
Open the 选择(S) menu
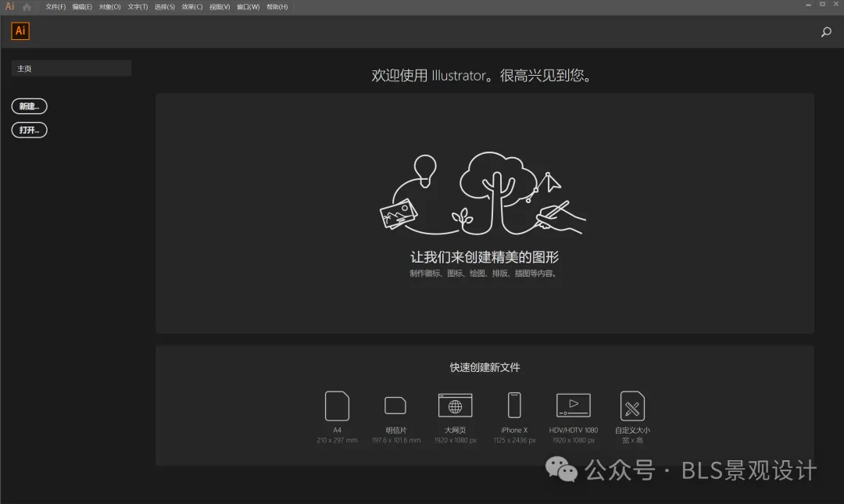point(165,7)
